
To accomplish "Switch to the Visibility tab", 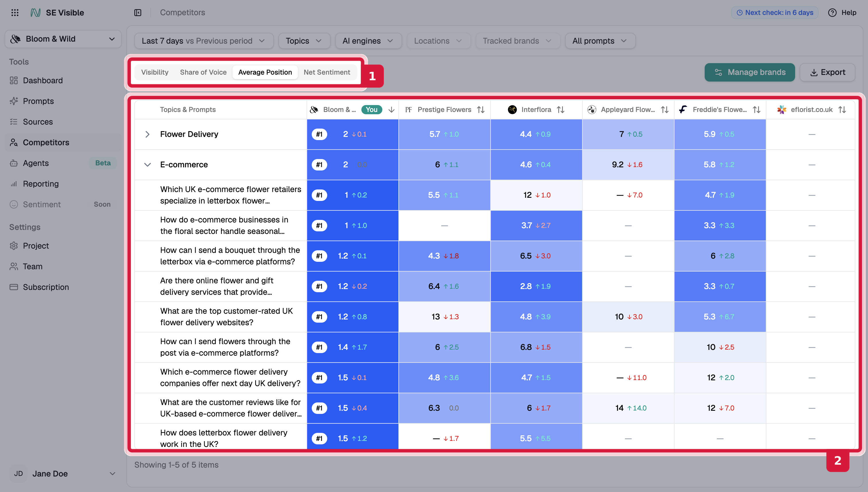I will tap(155, 72).
